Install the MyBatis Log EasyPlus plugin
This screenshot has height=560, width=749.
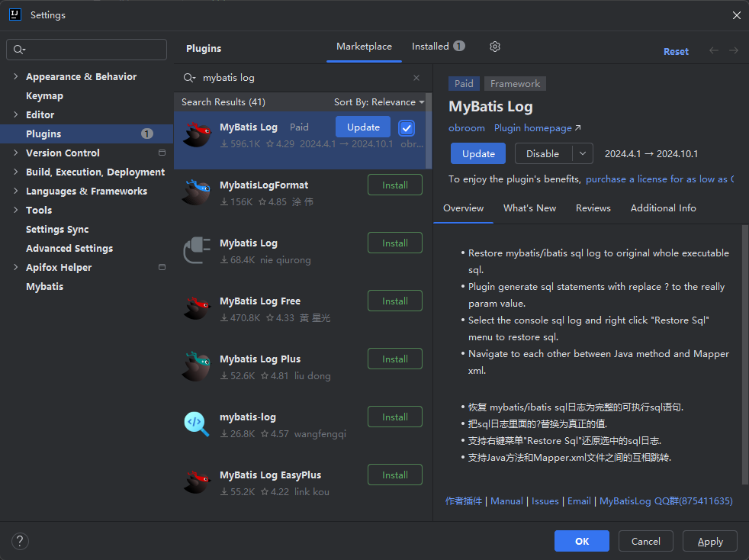tap(394, 475)
